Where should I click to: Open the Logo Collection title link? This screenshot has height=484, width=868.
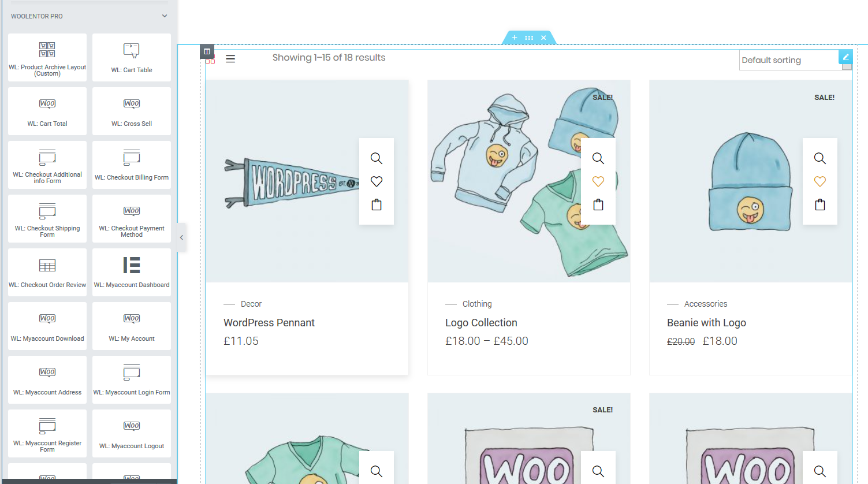tap(481, 323)
